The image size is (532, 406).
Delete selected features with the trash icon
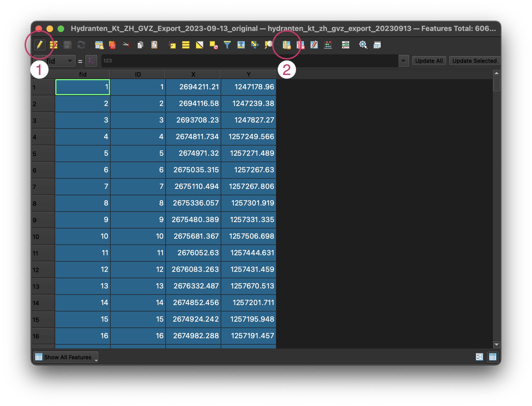[x=113, y=45]
